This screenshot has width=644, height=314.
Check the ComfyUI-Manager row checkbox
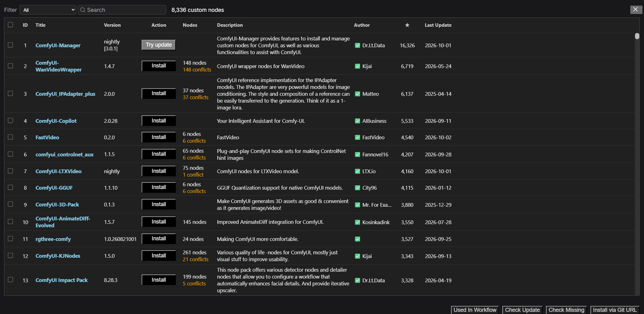(11, 45)
